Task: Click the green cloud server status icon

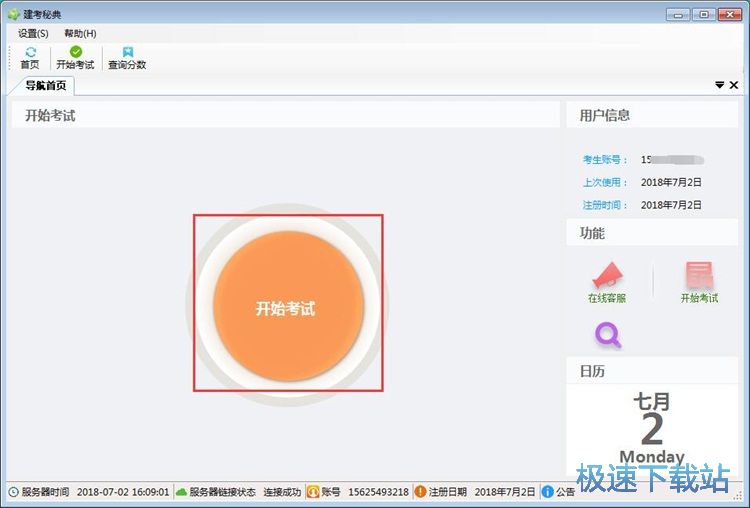Action: [x=181, y=492]
